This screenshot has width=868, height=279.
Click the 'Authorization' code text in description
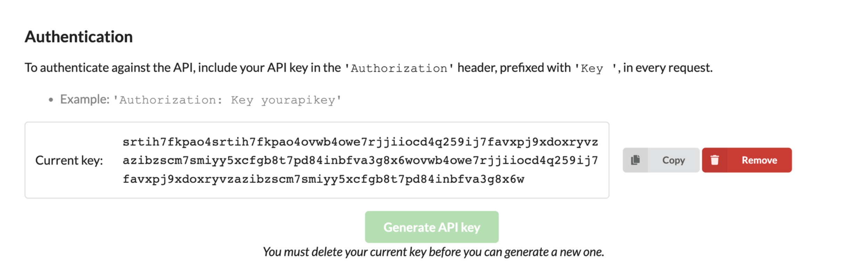(399, 68)
